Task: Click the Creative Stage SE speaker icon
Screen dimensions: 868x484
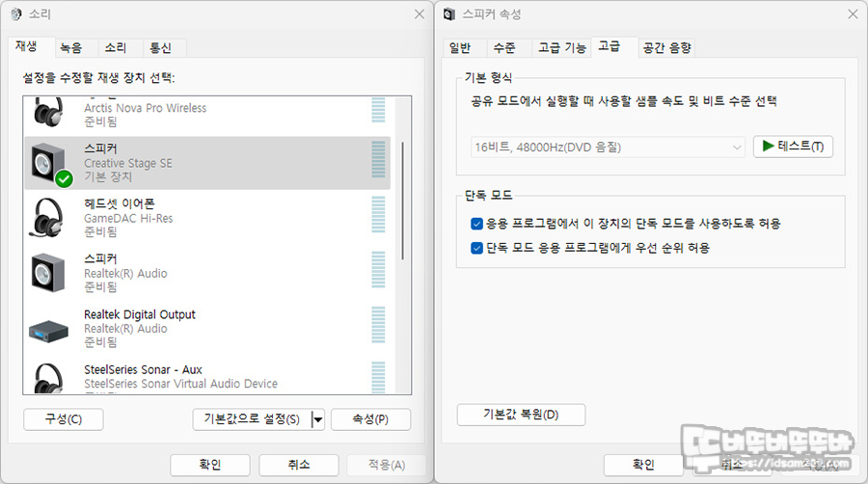Action: click(x=49, y=163)
